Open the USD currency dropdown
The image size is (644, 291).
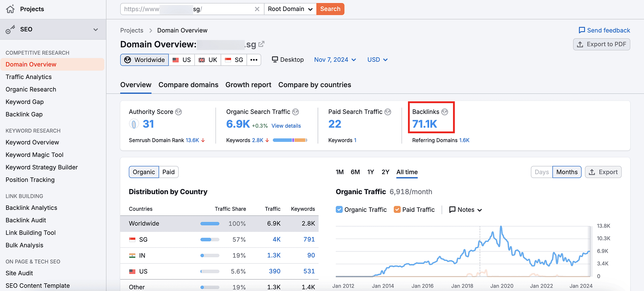click(377, 60)
